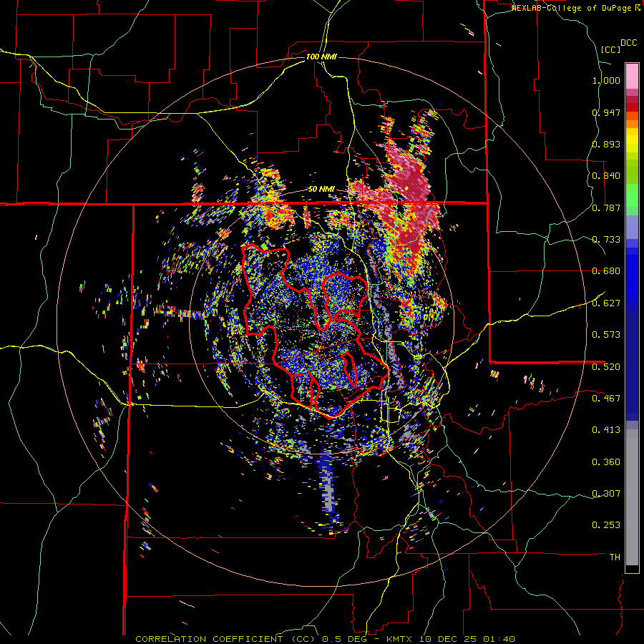Click the 1.000 value on the scale
644x644 pixels.
606,80
